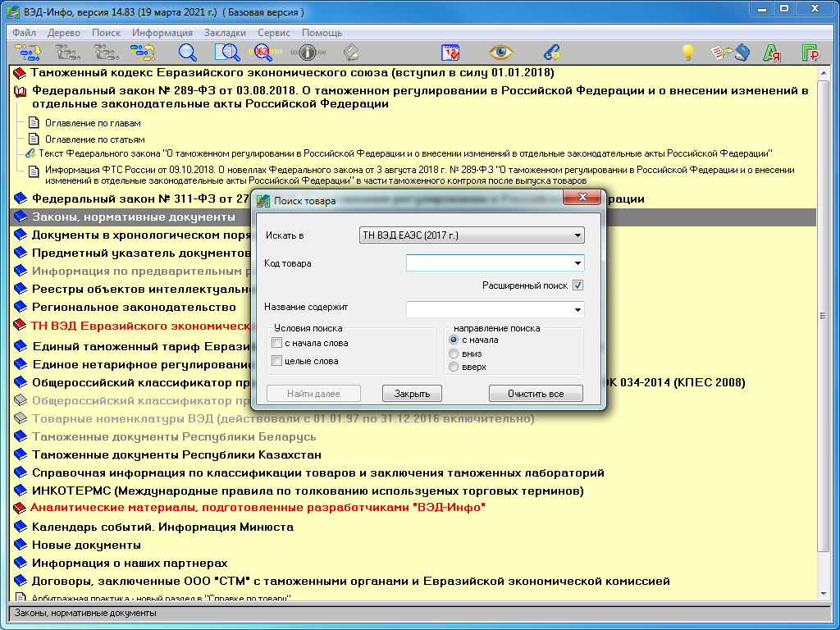Screen dimensions: 840x630
Task: Click the 'Закрыть' button in dialog
Action: [412, 394]
